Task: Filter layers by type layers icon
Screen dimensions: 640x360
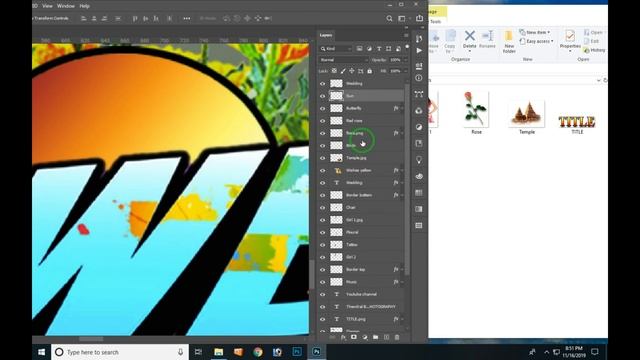Action: point(379,49)
